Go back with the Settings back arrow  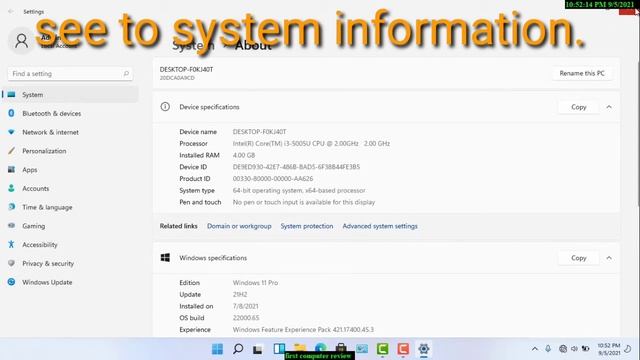tap(11, 11)
